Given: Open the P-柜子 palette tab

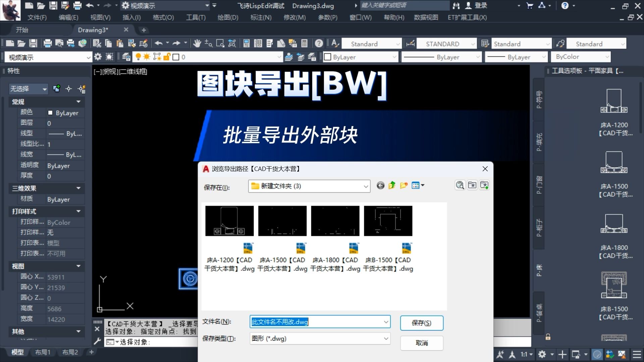Looking at the screenshot, I should pyautogui.click(x=539, y=228).
